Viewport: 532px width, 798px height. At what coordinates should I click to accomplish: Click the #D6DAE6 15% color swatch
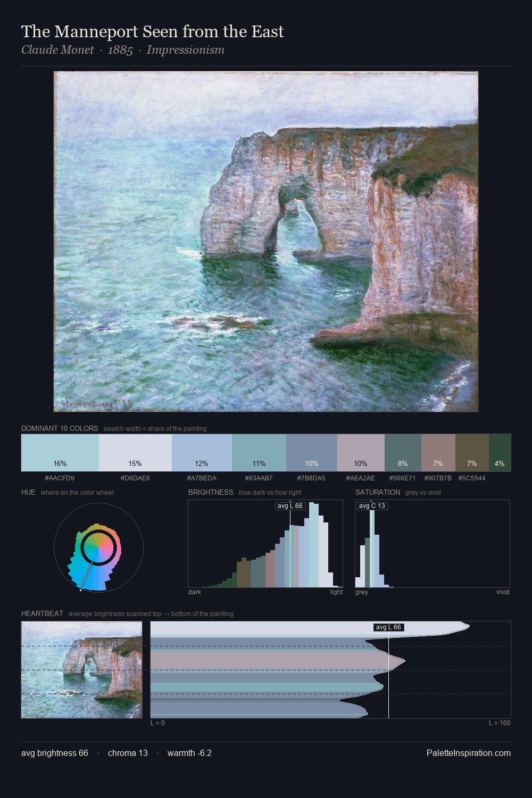click(136, 453)
